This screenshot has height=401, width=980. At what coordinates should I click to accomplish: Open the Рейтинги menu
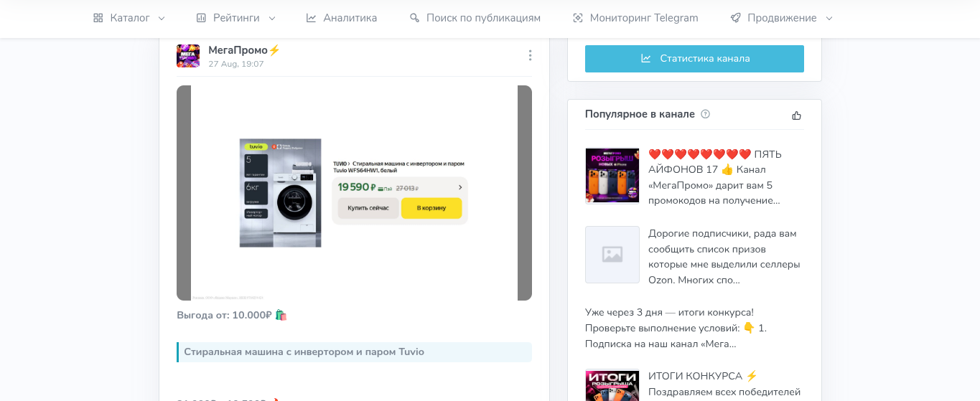point(235,18)
